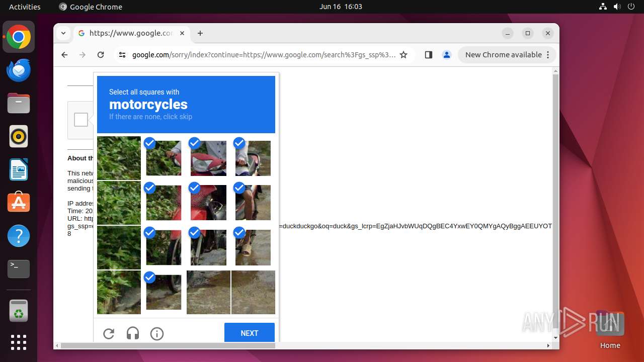Open LibreOffice Writer from the dock
This screenshot has height=362, width=644.
pyautogui.click(x=19, y=169)
